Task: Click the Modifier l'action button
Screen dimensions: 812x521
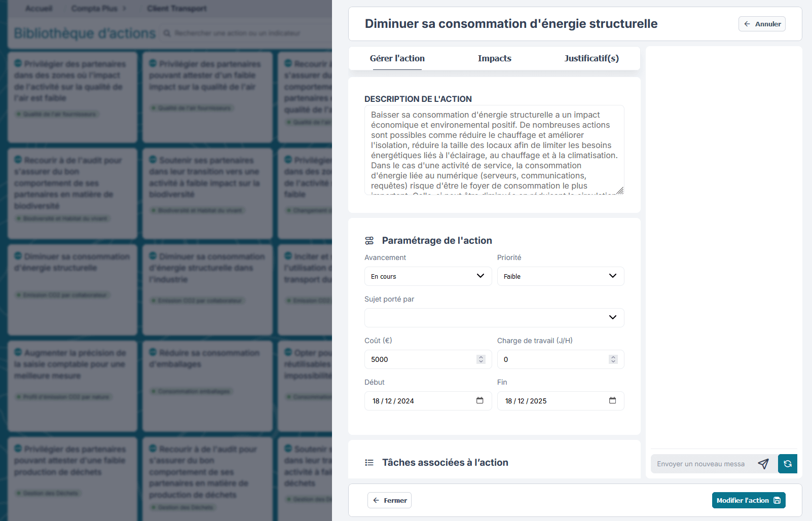Action: [749, 500]
